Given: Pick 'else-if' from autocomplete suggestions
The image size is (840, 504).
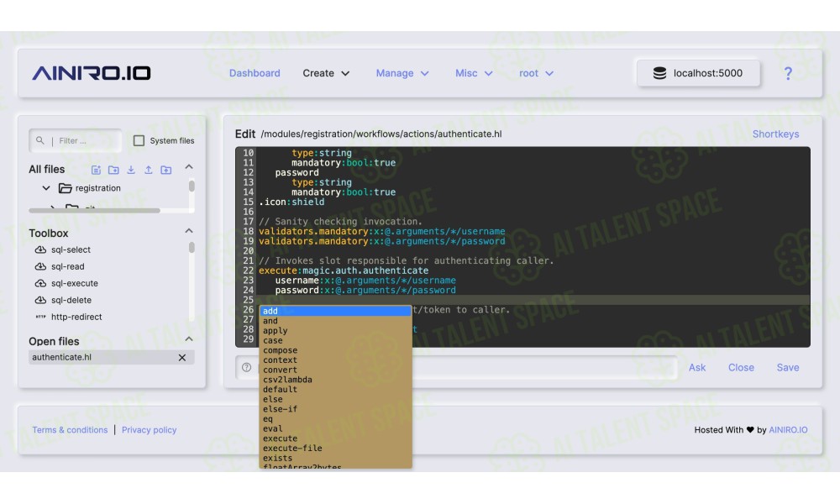Looking at the screenshot, I should [335, 409].
